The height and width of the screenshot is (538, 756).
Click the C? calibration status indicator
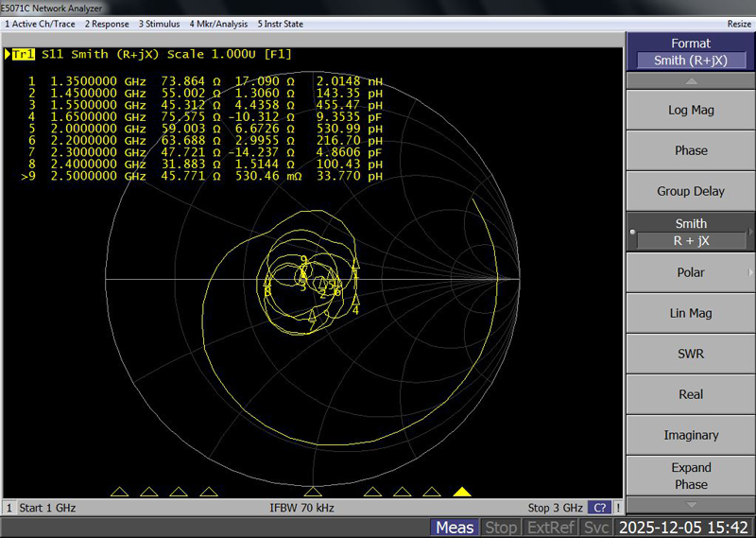(x=599, y=508)
